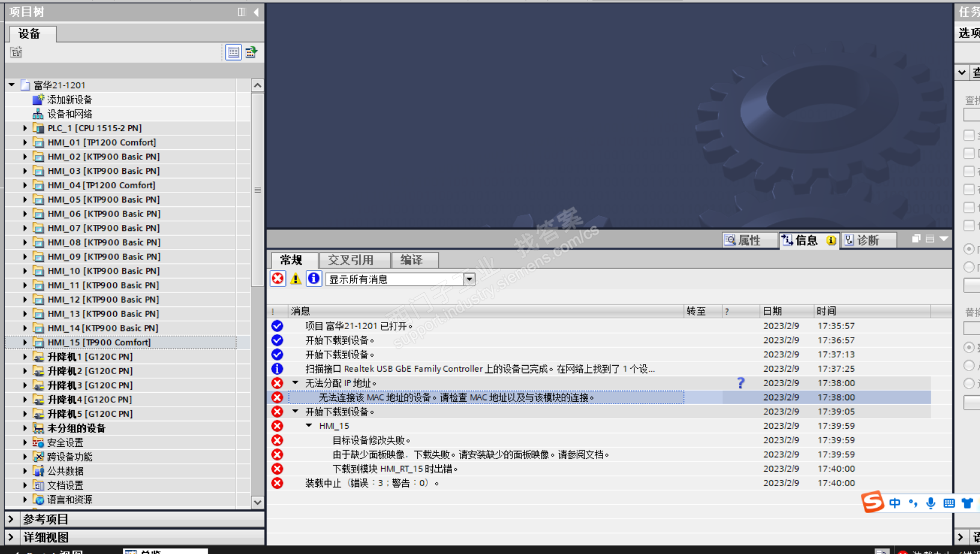Click the 语言和资源 globe icon in the tree

pos(39,500)
